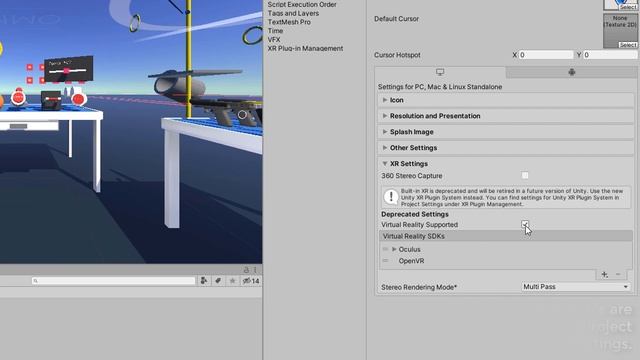Toggle the Project window lock icon

click(x=246, y=270)
